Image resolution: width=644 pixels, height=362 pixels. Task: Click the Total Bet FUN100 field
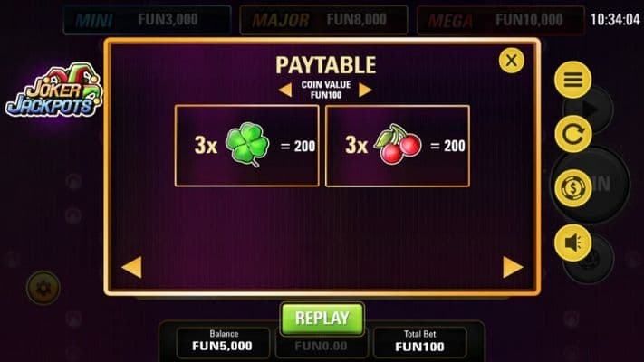[419, 342]
